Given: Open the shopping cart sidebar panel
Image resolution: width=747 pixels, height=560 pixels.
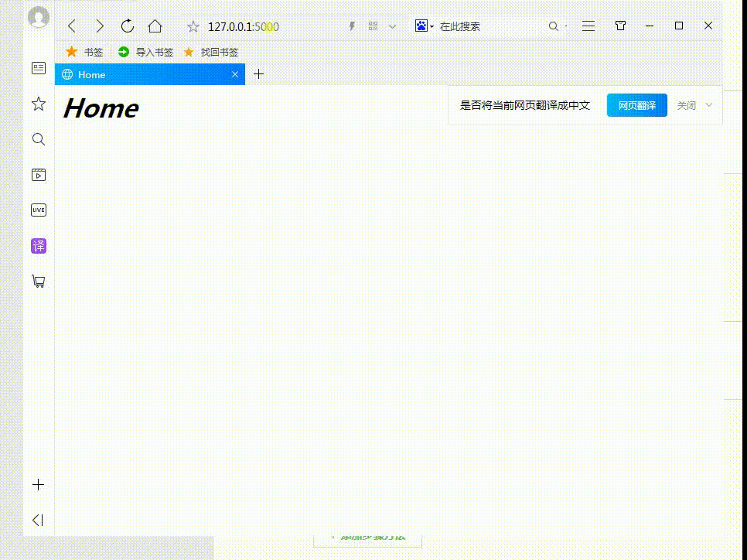Looking at the screenshot, I should (39, 281).
